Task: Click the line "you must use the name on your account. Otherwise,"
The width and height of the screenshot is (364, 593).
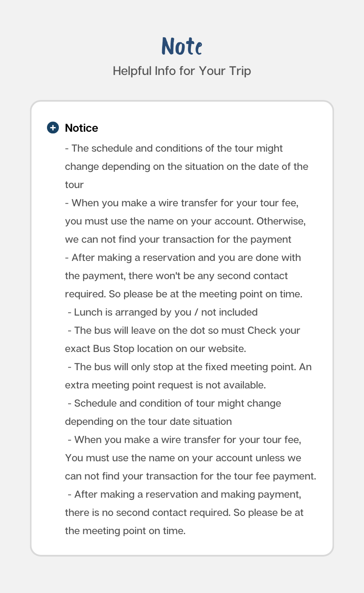Action: point(185,221)
